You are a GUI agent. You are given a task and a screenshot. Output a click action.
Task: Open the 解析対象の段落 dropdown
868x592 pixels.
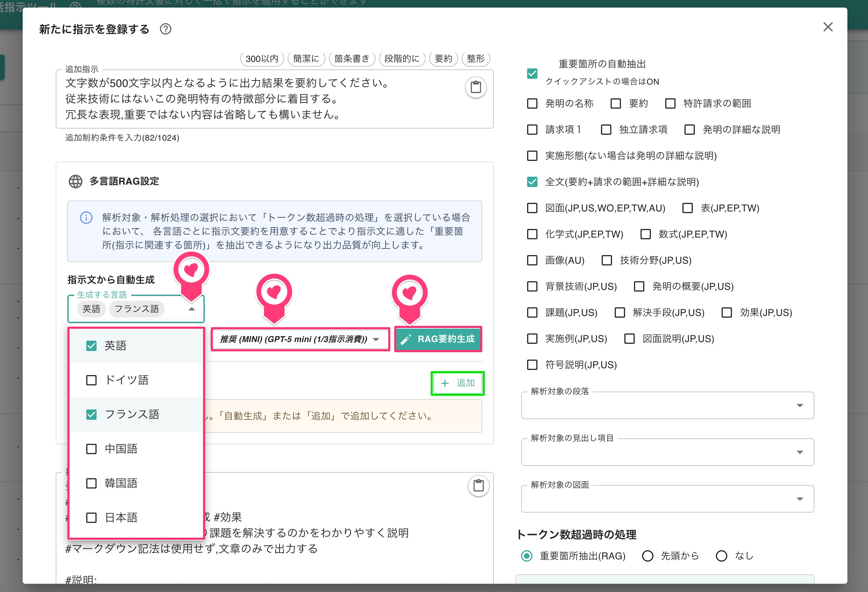[667, 406]
